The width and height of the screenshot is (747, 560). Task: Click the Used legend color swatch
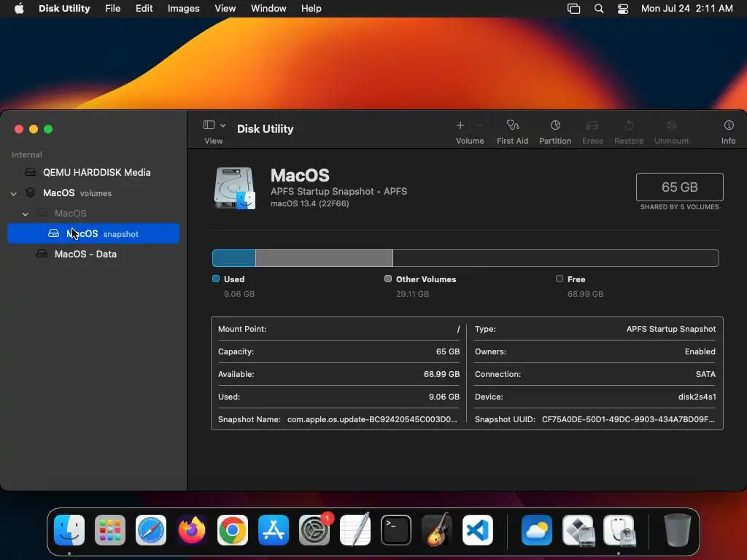click(216, 279)
